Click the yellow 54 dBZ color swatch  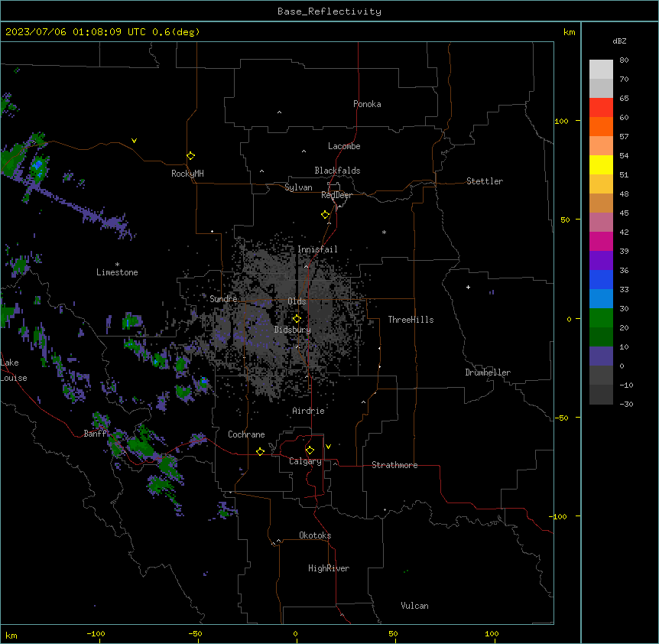point(601,164)
